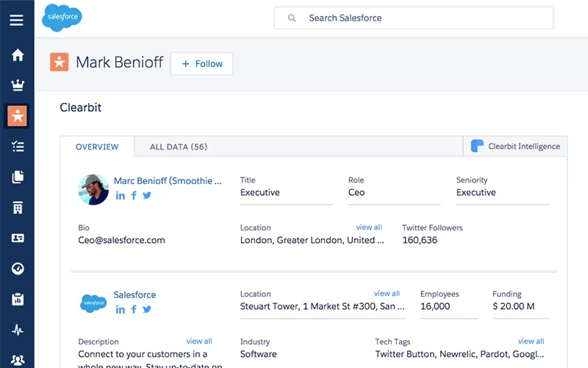Screen dimensions: 588x368
Task: Open the Salesforce company name link
Action: coord(135,295)
